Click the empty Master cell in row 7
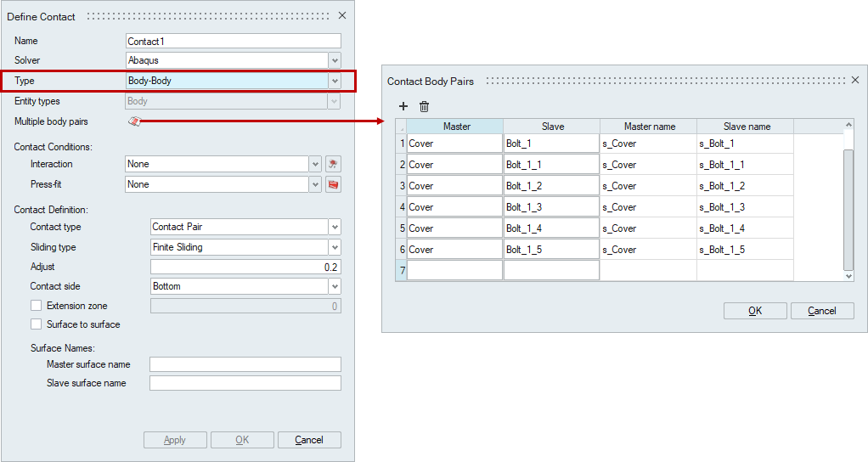The image size is (868, 462). click(454, 271)
